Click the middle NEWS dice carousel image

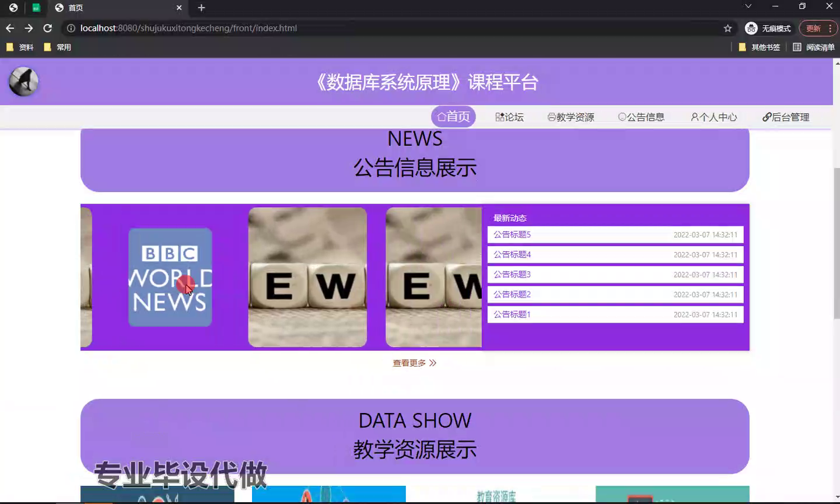pyautogui.click(x=307, y=277)
